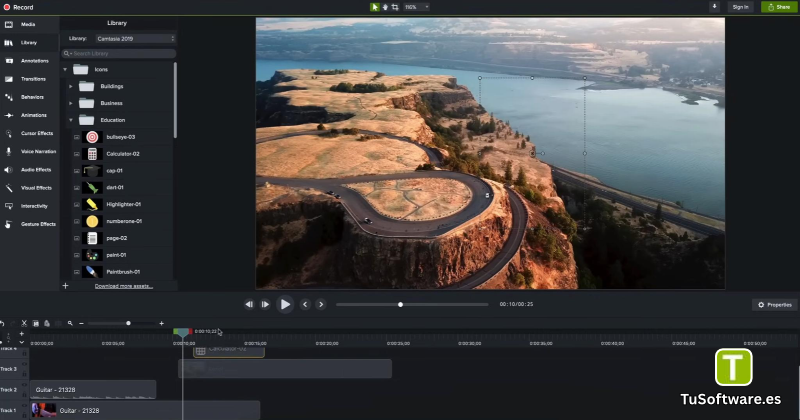Open the Animations panel
Image resolution: width=800 pixels, height=420 pixels.
coord(29,115)
